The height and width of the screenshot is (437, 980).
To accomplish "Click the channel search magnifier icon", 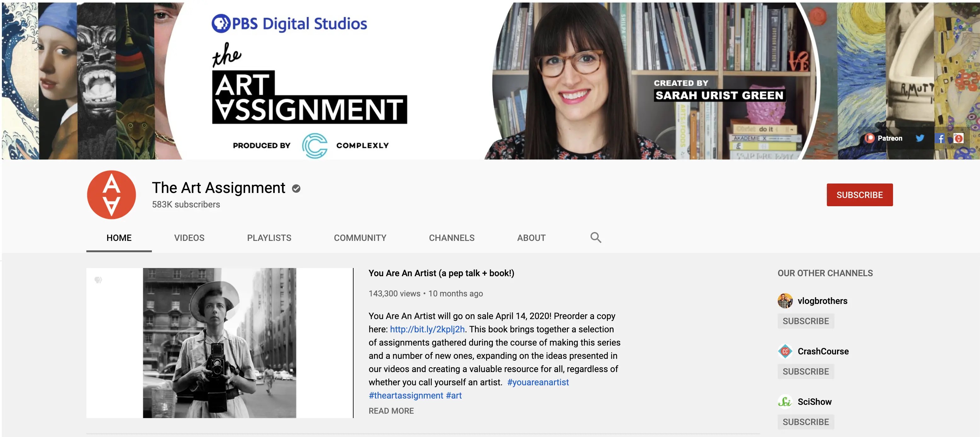I will point(595,237).
